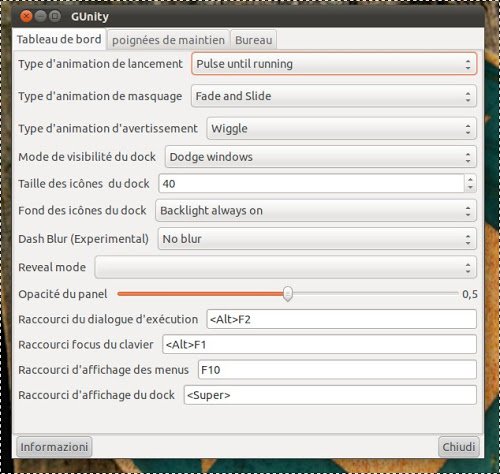Viewport: 500px width, 474px height.
Task: Change Dodge windows dock visibility mode
Action: click(x=321, y=157)
